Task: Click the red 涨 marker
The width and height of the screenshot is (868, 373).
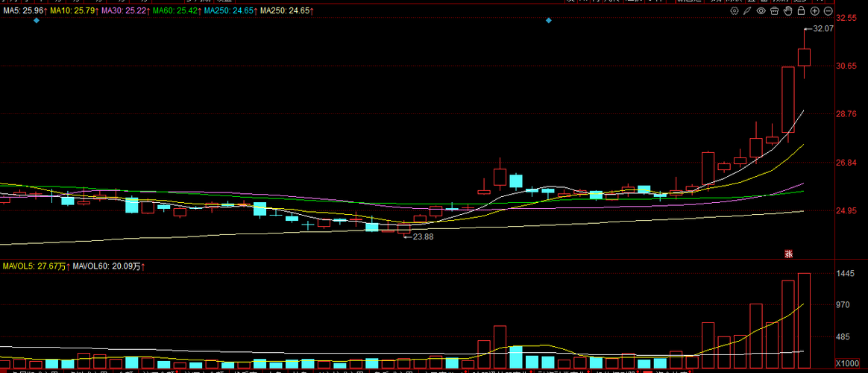Action: pyautogui.click(x=789, y=254)
